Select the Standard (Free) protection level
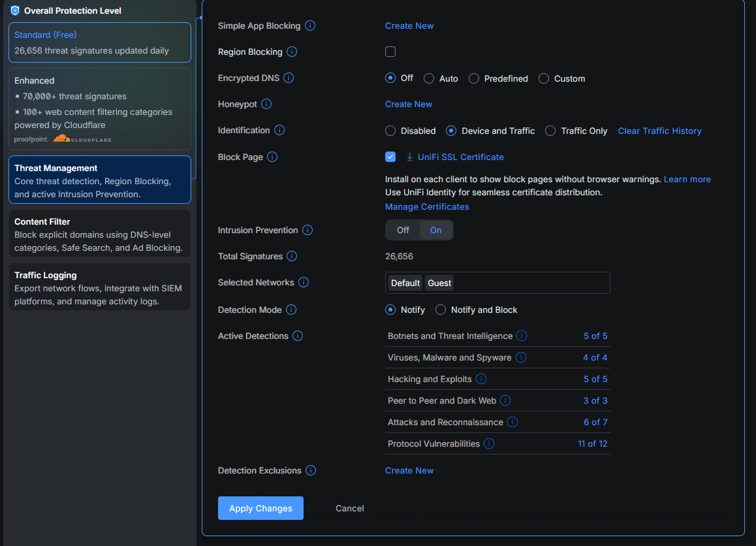Viewport: 756px width, 546px height. 100,42
